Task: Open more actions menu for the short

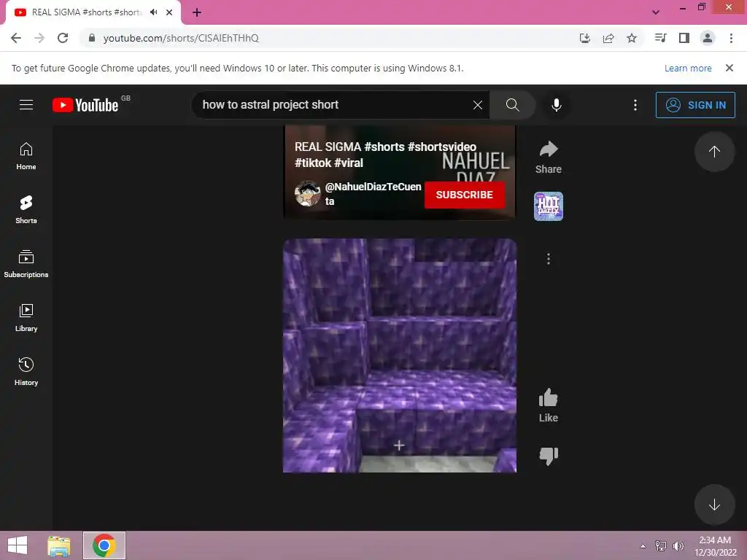Action: 549,259
